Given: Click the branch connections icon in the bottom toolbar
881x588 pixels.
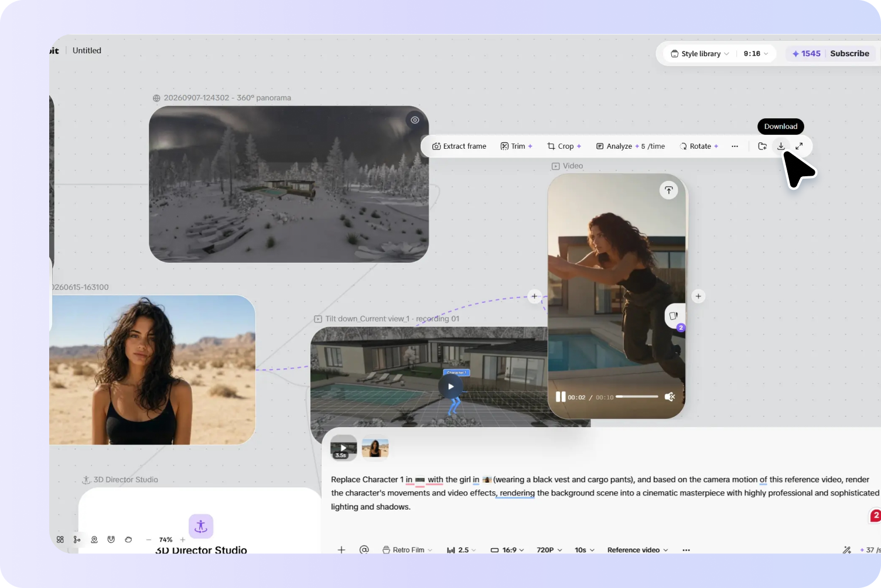Looking at the screenshot, I should point(77,539).
